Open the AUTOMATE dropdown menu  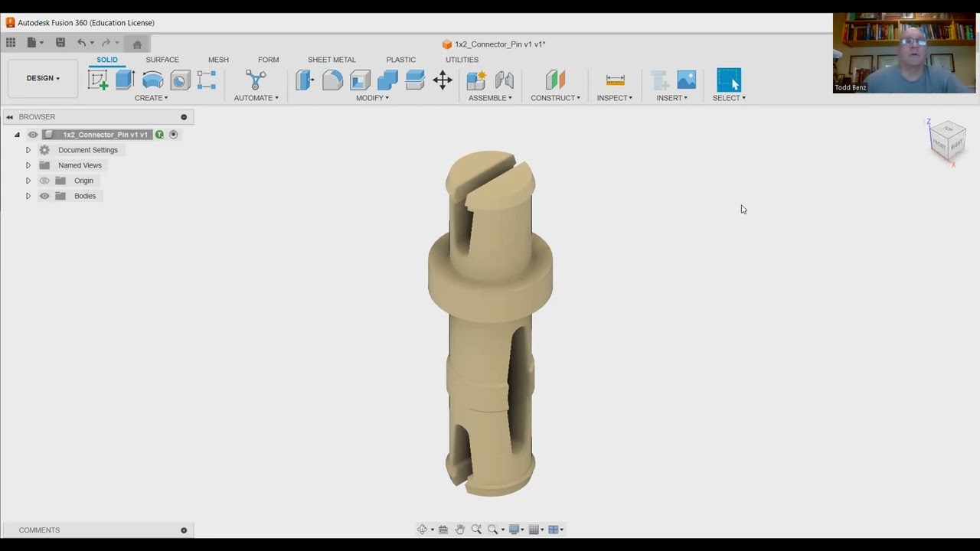tap(256, 98)
